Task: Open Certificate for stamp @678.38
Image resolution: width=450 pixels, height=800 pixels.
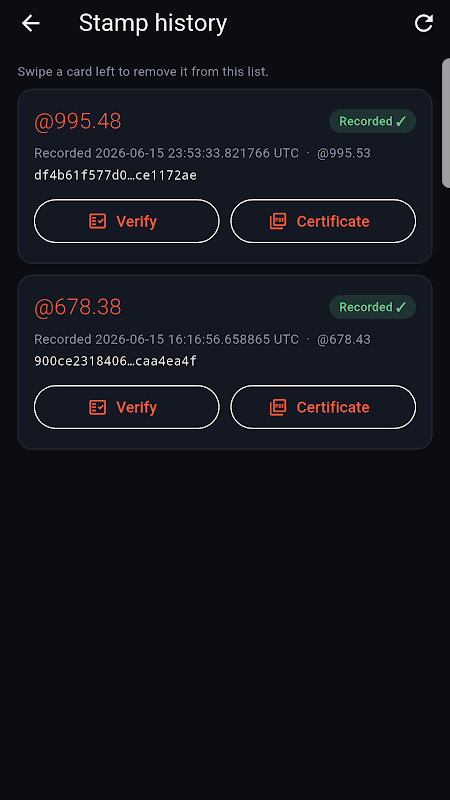Action: pos(323,407)
